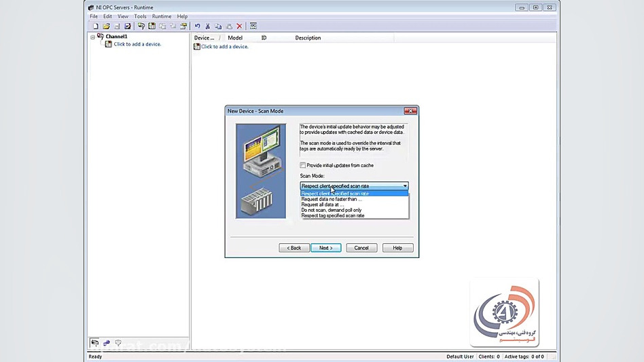
Task: Click the Help button in the dialog
Action: [397, 248]
